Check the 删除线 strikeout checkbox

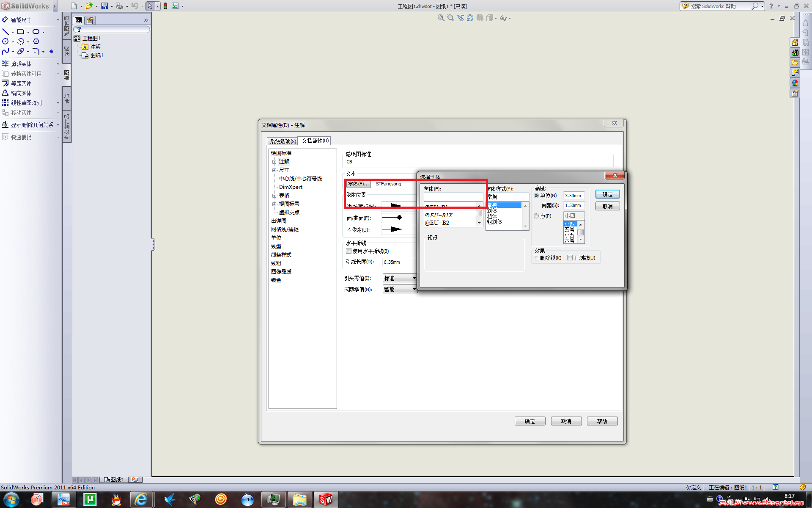pos(537,258)
